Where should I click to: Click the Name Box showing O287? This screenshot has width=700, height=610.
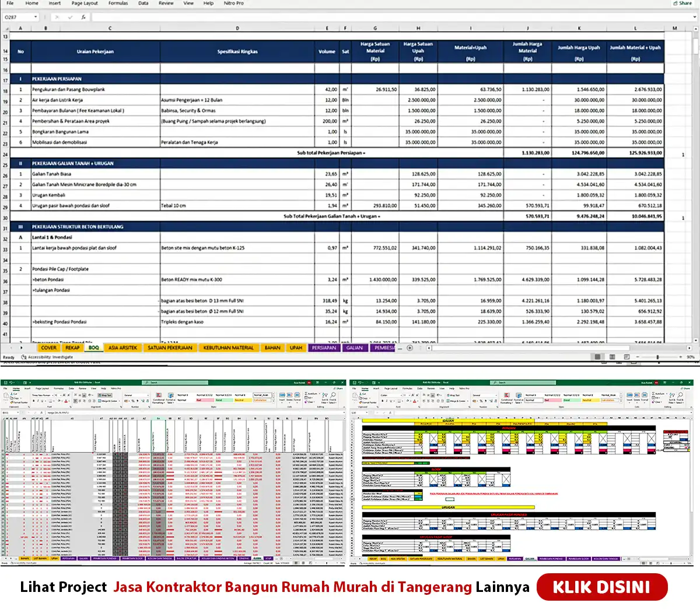coord(17,17)
